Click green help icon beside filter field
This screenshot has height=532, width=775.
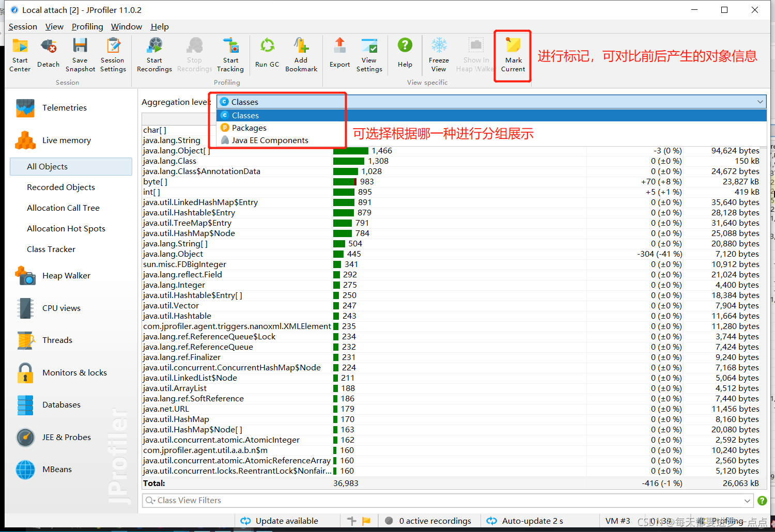coord(762,500)
